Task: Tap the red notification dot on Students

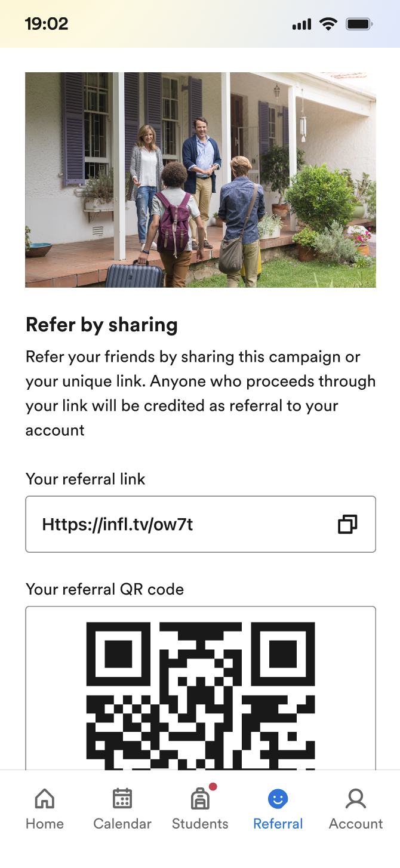Action: point(213,787)
